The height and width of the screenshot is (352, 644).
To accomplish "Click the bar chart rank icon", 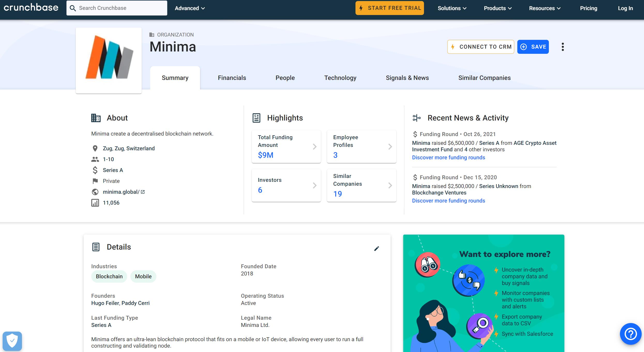I will tap(95, 203).
